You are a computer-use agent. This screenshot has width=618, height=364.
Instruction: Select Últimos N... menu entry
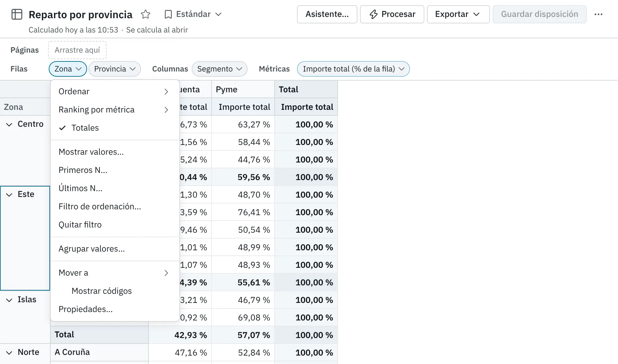[115, 188]
